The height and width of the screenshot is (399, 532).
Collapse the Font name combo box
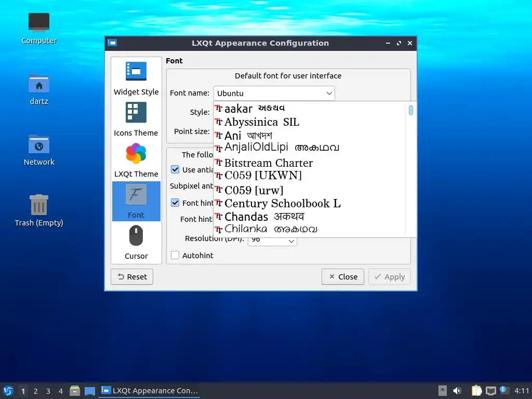pos(274,94)
